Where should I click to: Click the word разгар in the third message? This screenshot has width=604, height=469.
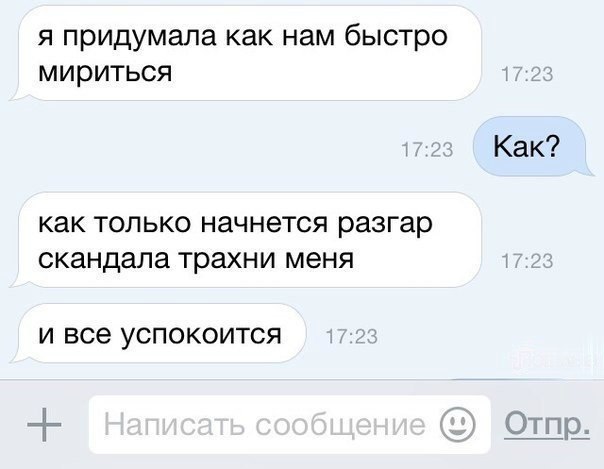click(x=385, y=224)
